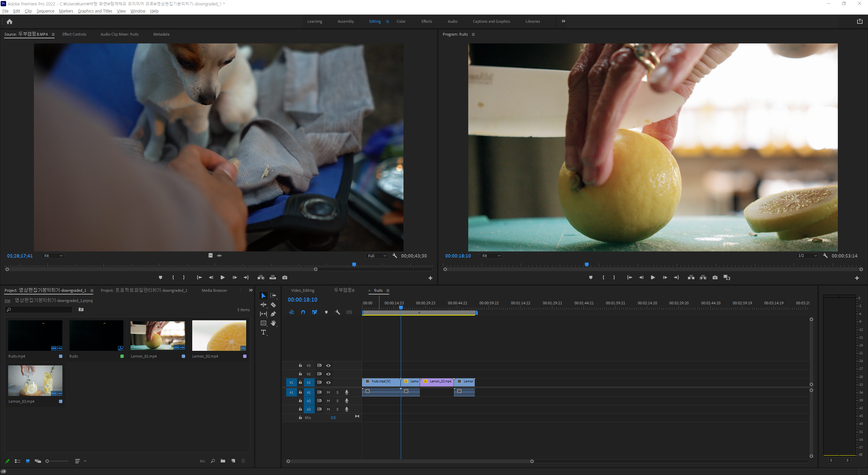868x475 pixels.
Task: Open Program monitor Fit zoom dropdown
Action: 491,256
